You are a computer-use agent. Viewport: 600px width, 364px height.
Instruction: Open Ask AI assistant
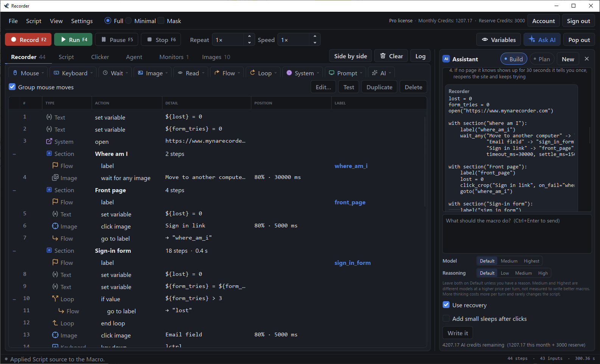[x=542, y=40]
